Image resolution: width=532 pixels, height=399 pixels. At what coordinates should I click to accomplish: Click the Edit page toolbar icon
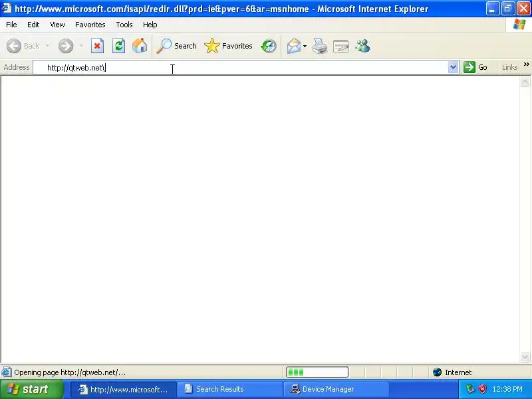[x=341, y=46]
